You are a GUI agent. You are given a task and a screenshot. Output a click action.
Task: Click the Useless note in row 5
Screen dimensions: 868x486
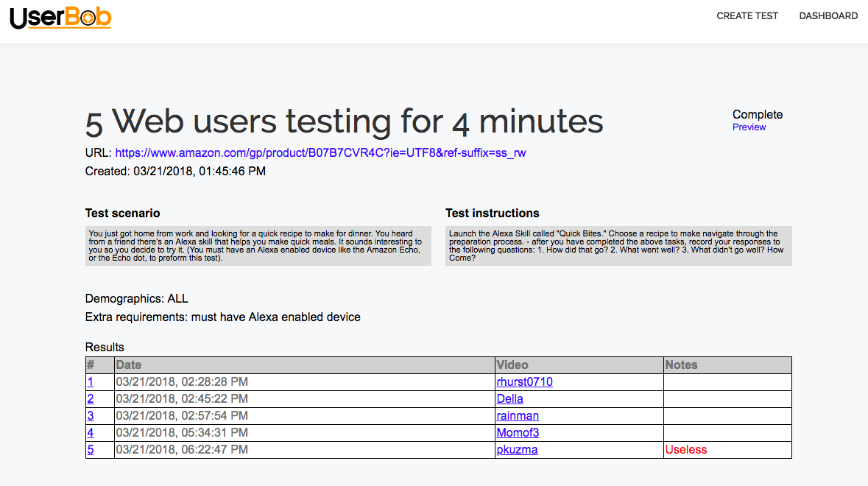click(685, 450)
